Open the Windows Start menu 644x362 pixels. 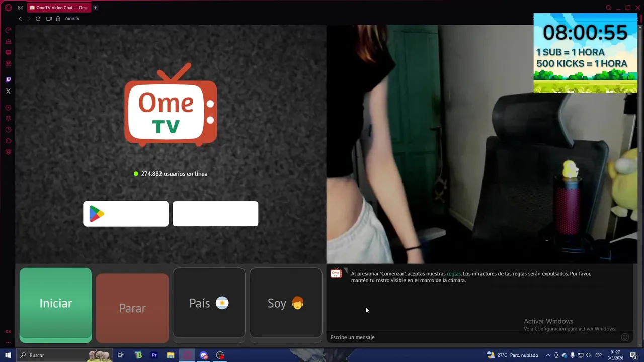tap(8, 355)
